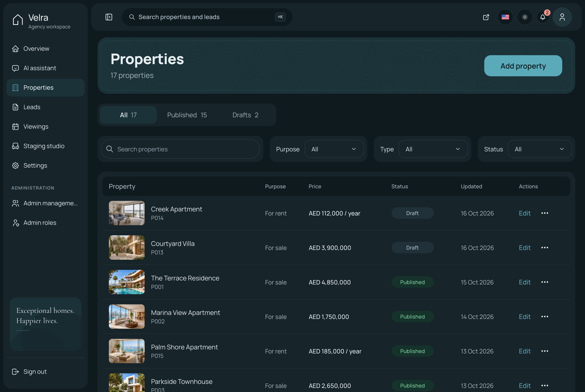Focus global search properties and leads box
The height and width of the screenshot is (392, 585).
(207, 17)
